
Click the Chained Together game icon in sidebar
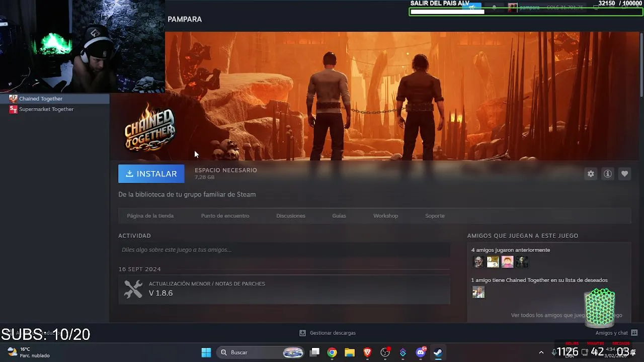pyautogui.click(x=14, y=99)
